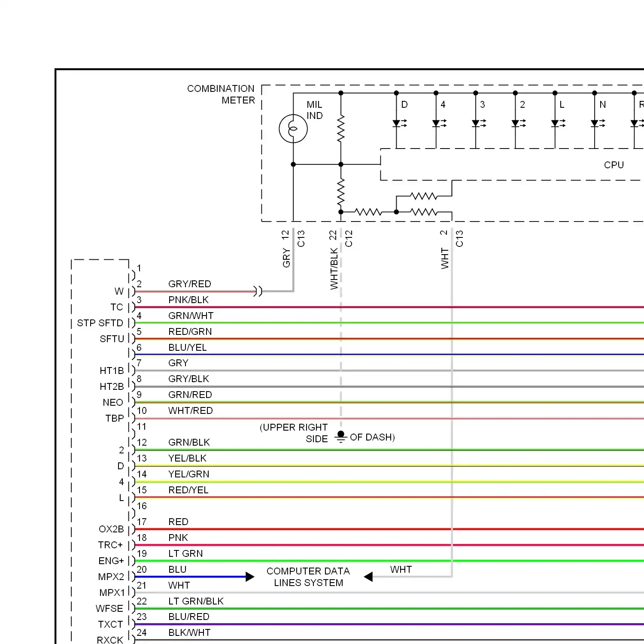Click the COMPUTER DATA LINES SYSTEM text
The width and height of the screenshot is (644, 644).
coord(308,577)
